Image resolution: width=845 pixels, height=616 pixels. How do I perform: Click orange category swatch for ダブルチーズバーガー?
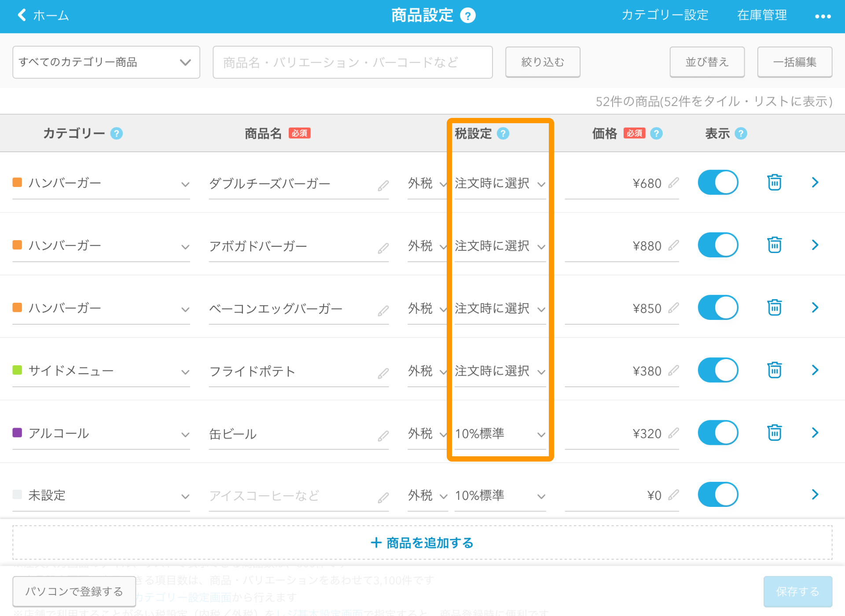(17, 182)
